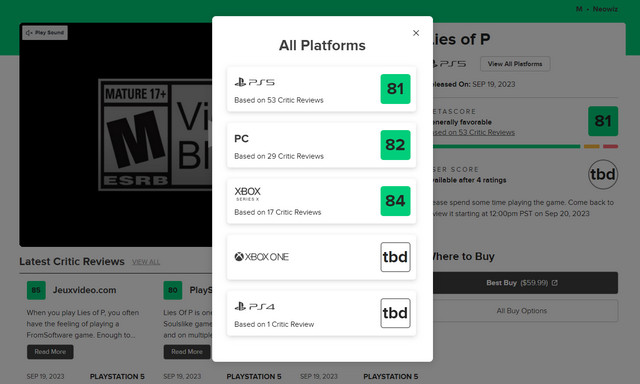Click the PC score badge 82
The height and width of the screenshot is (384, 640).
[395, 145]
